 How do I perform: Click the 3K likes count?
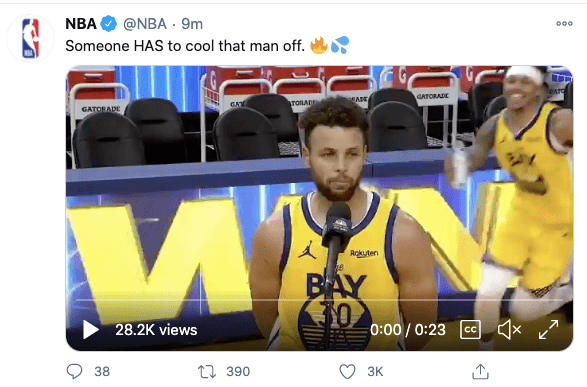pyautogui.click(x=375, y=371)
